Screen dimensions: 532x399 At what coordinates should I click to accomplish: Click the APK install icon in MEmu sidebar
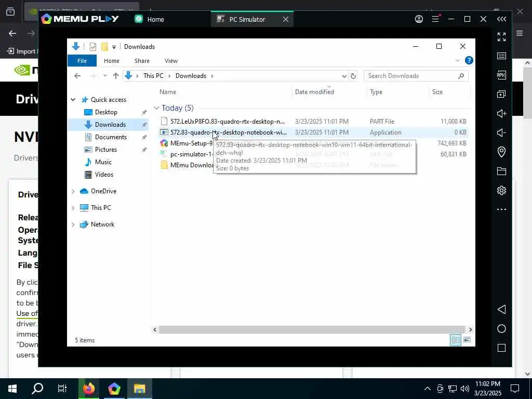[501, 75]
